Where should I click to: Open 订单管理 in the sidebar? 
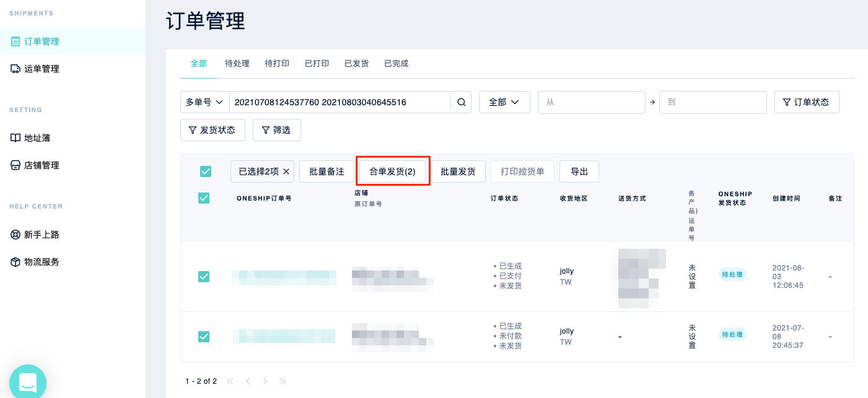tap(72, 41)
